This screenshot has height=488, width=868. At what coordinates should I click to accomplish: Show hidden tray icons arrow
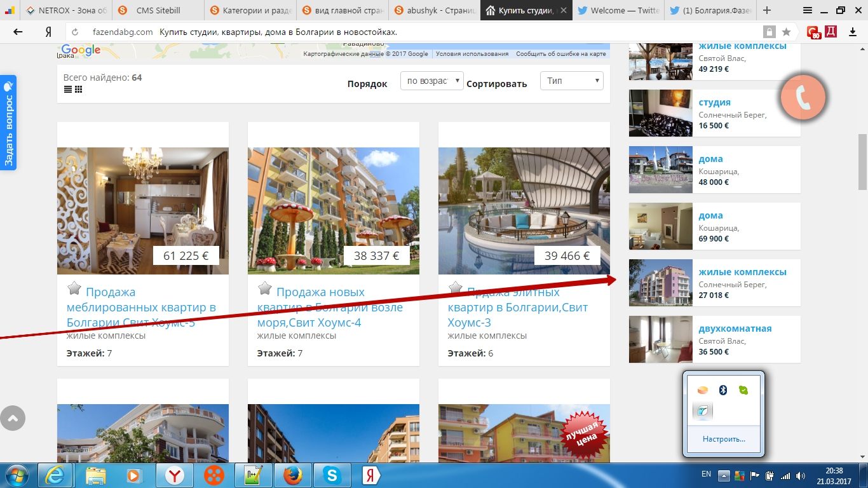click(x=723, y=475)
